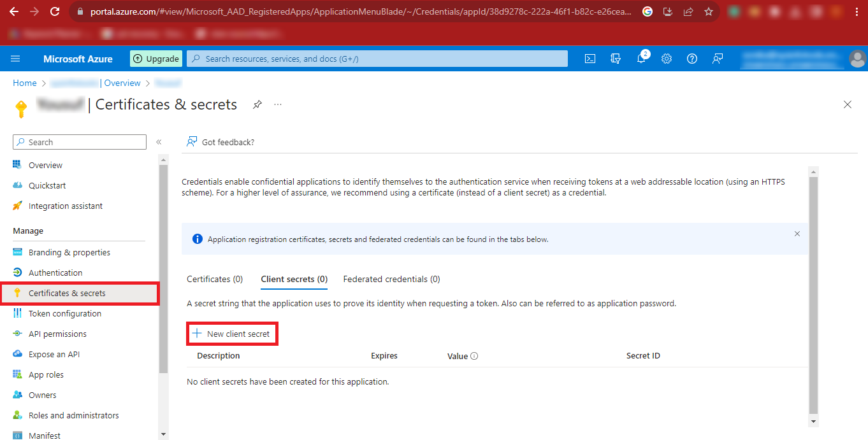The width and height of the screenshot is (868, 440).
Task: Open Cloud Shell from top bar
Action: 590,59
